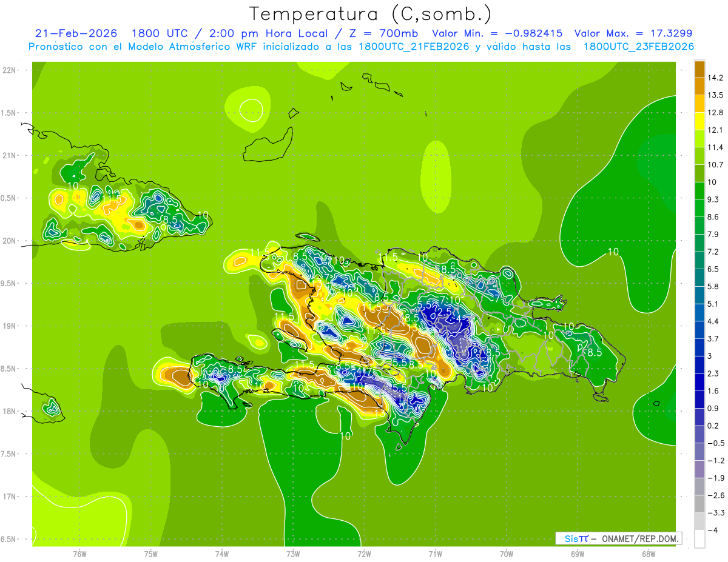Click '1800UTC_21FEB2026' initialization time text
Image resolution: width=728 pixels, height=562 pixels.
pyautogui.click(x=414, y=47)
